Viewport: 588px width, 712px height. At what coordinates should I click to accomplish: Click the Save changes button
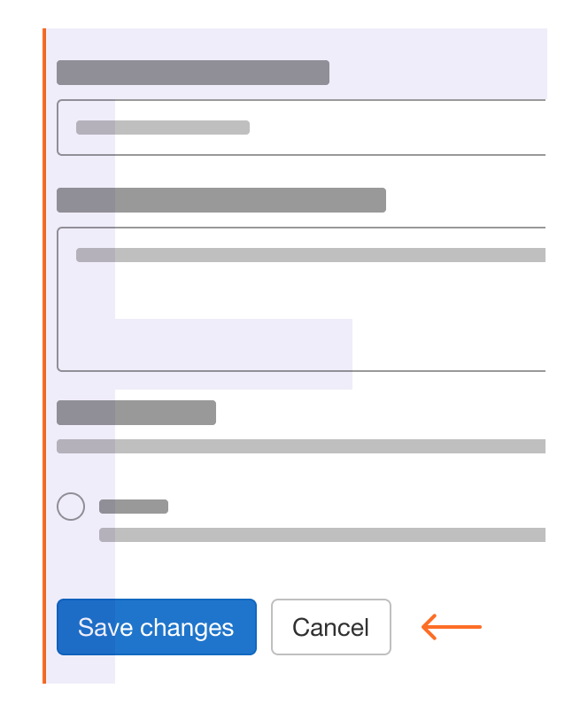click(156, 627)
